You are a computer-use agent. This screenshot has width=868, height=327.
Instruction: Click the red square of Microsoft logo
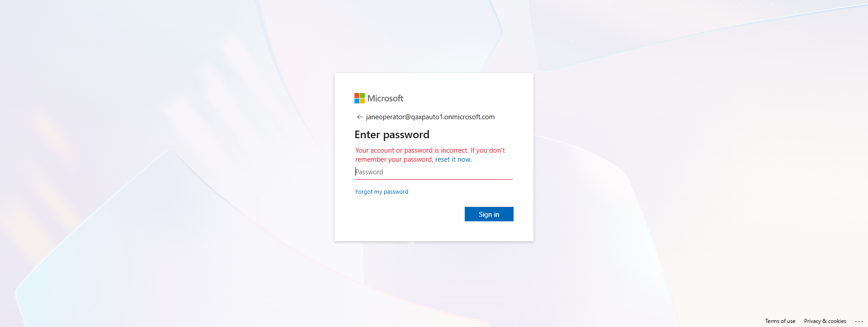(357, 96)
